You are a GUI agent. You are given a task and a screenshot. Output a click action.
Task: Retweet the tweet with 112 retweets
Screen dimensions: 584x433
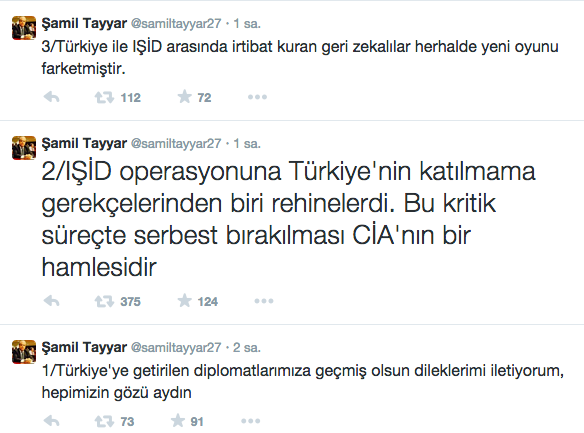pos(104,98)
